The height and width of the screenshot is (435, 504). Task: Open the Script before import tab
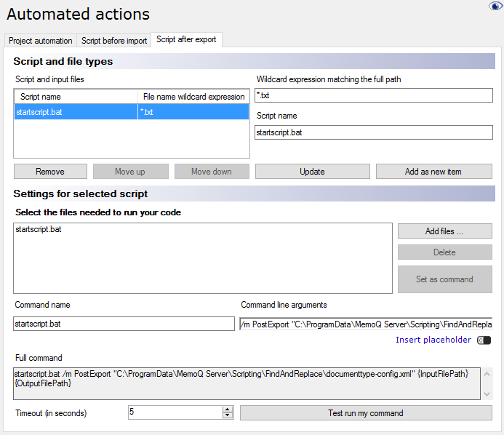[114, 41]
